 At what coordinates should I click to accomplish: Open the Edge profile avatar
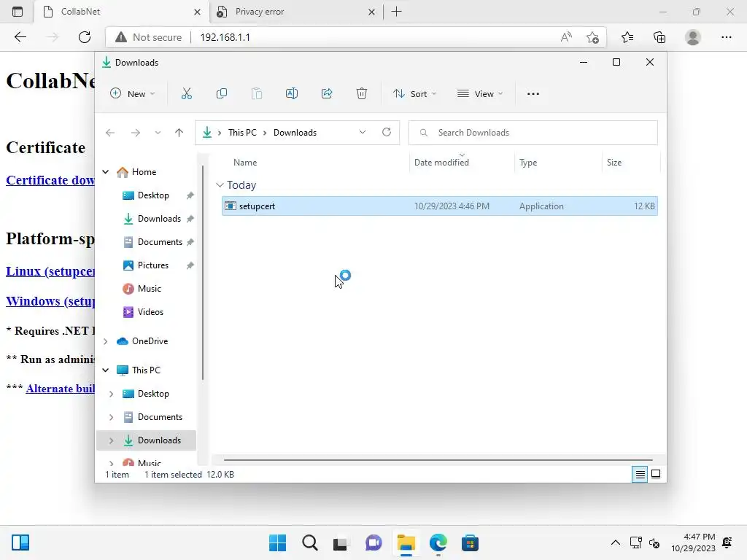(693, 37)
